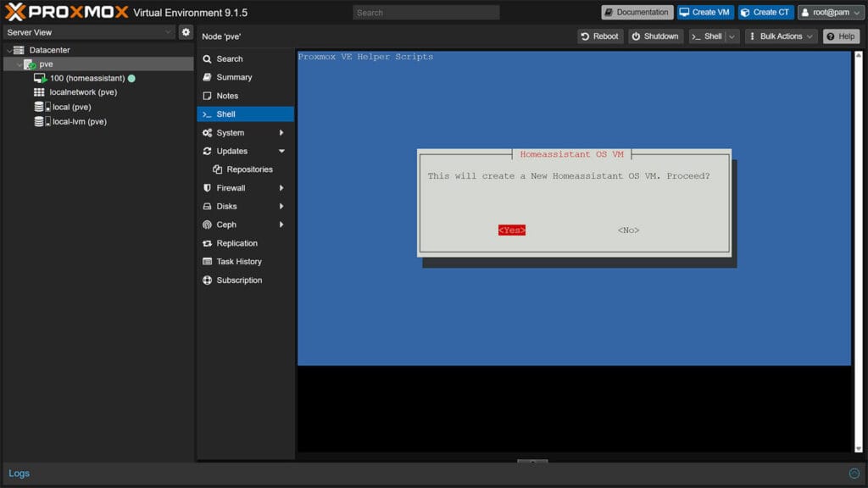Viewport: 868px width, 488px height.
Task: View the Replication settings
Action: pyautogui.click(x=236, y=243)
